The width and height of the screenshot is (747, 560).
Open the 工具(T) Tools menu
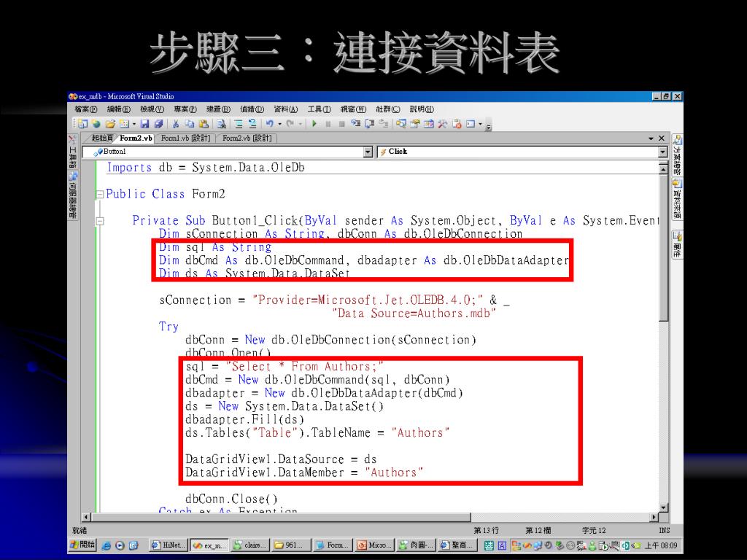319,109
